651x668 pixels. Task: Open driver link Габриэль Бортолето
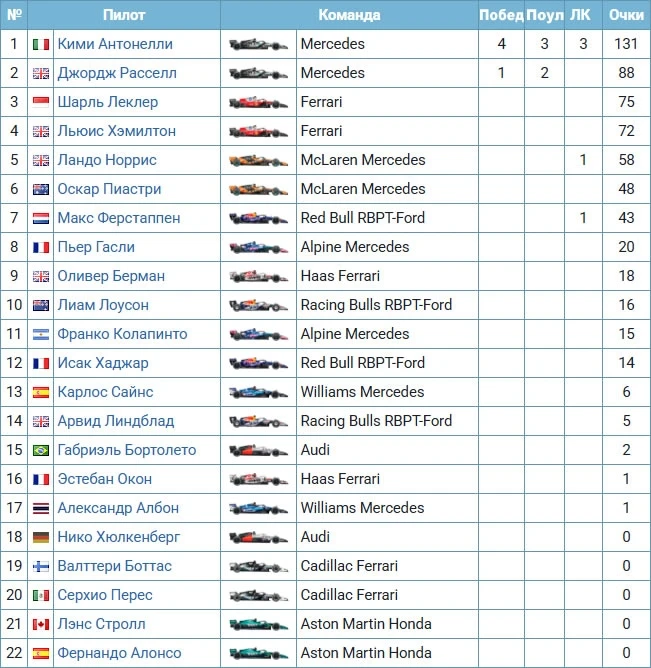point(127,449)
